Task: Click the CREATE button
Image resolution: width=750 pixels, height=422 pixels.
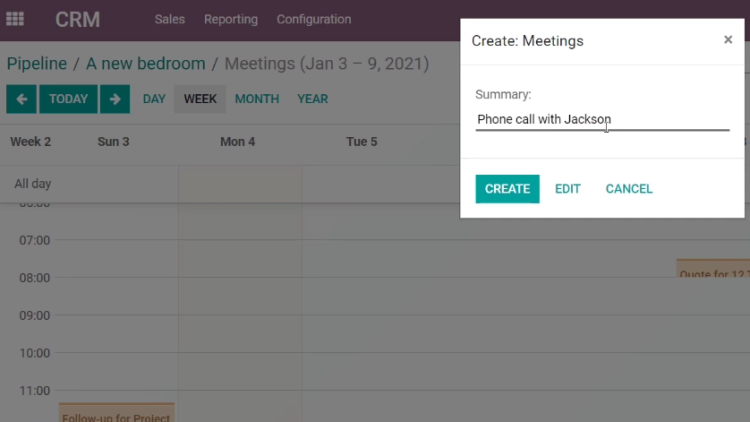Action: click(x=507, y=189)
